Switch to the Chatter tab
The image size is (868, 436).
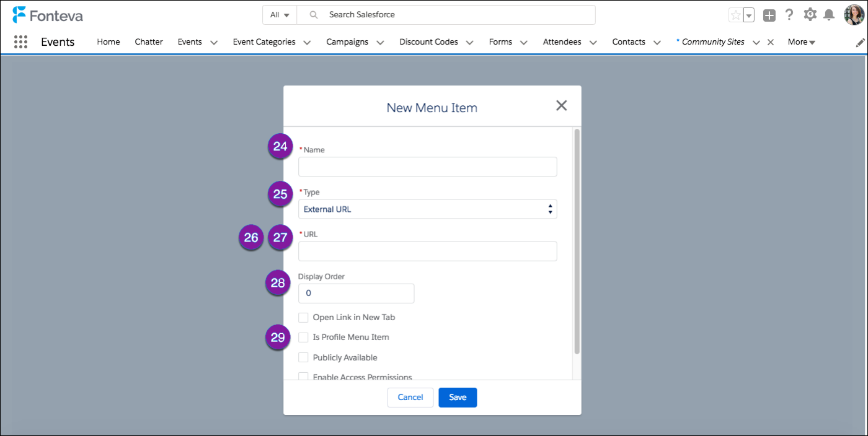[x=148, y=41]
